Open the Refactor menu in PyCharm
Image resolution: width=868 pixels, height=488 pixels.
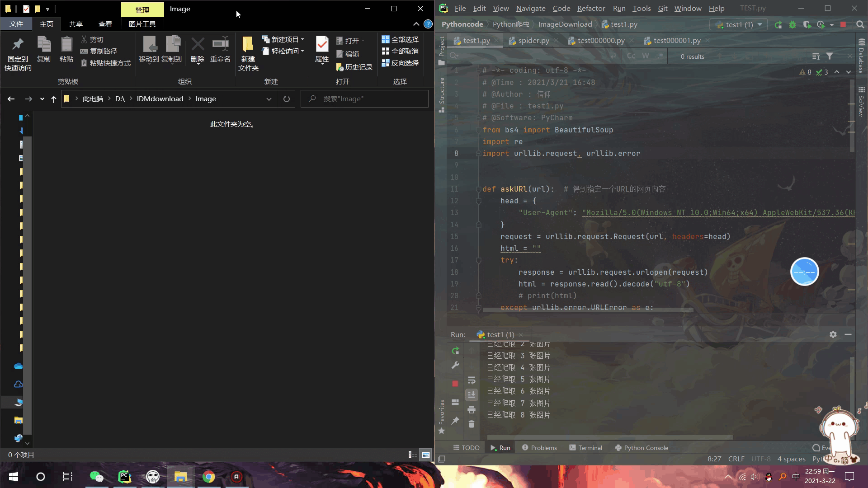click(591, 9)
